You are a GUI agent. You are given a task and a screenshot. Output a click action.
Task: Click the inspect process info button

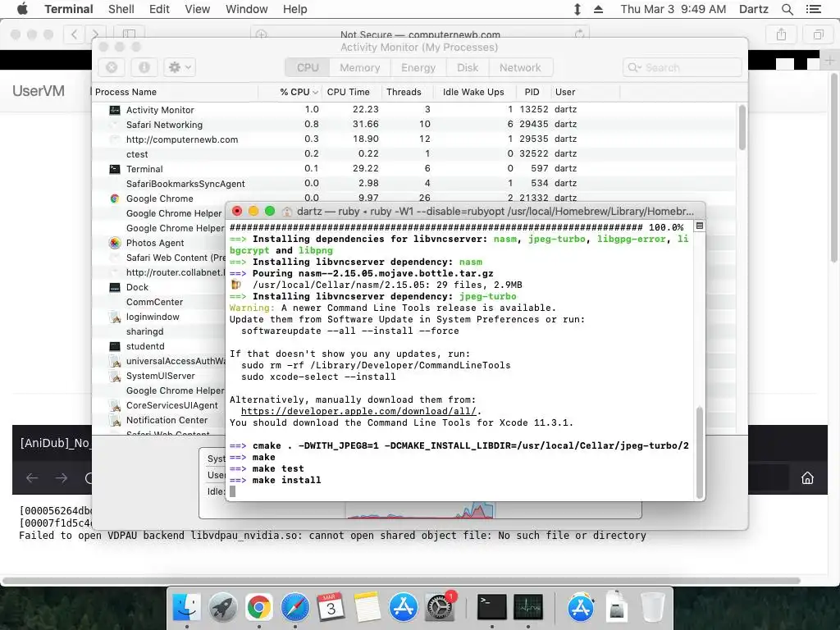point(144,67)
